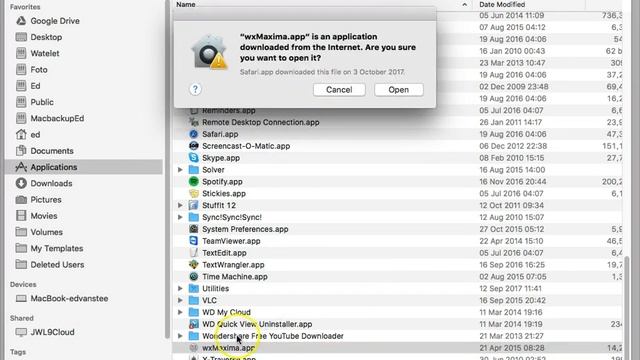Click the 16 Nov 2016 20:44 date

[x=513, y=182]
